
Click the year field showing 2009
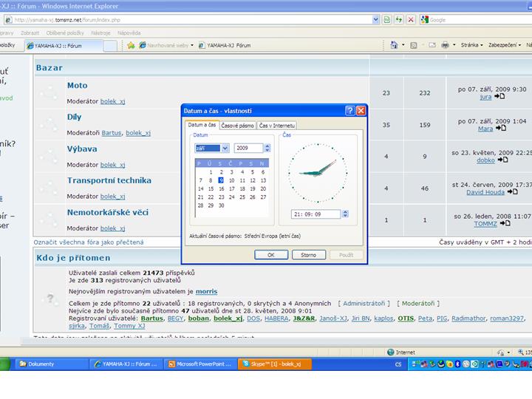[x=248, y=149]
